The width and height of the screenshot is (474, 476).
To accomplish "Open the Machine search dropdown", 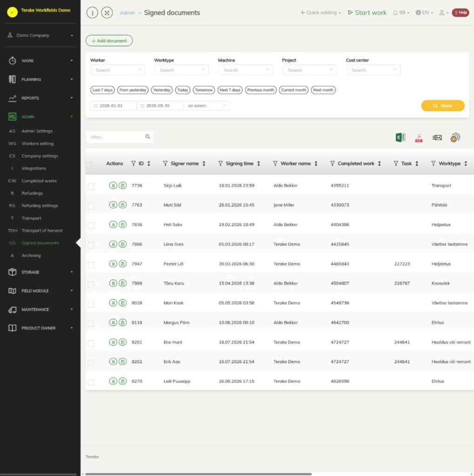I will (x=246, y=70).
